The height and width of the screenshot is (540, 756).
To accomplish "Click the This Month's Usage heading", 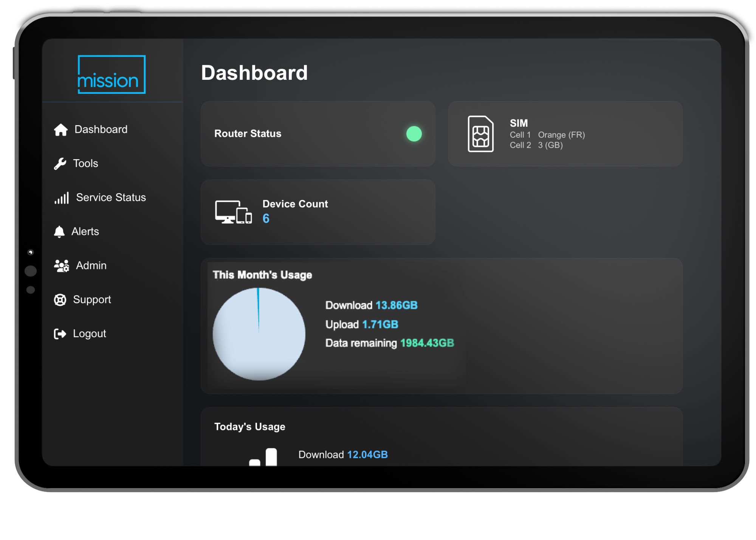I will (262, 275).
